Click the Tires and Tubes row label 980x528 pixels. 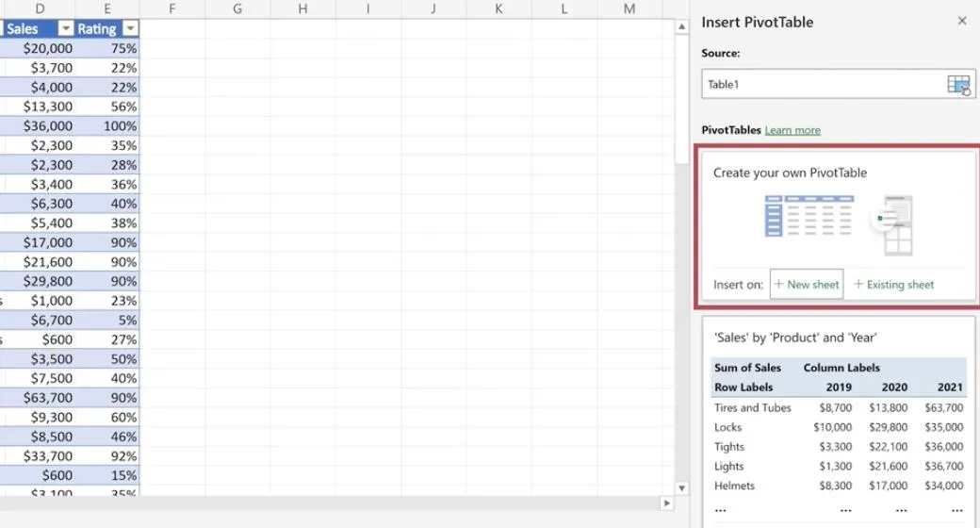point(753,407)
